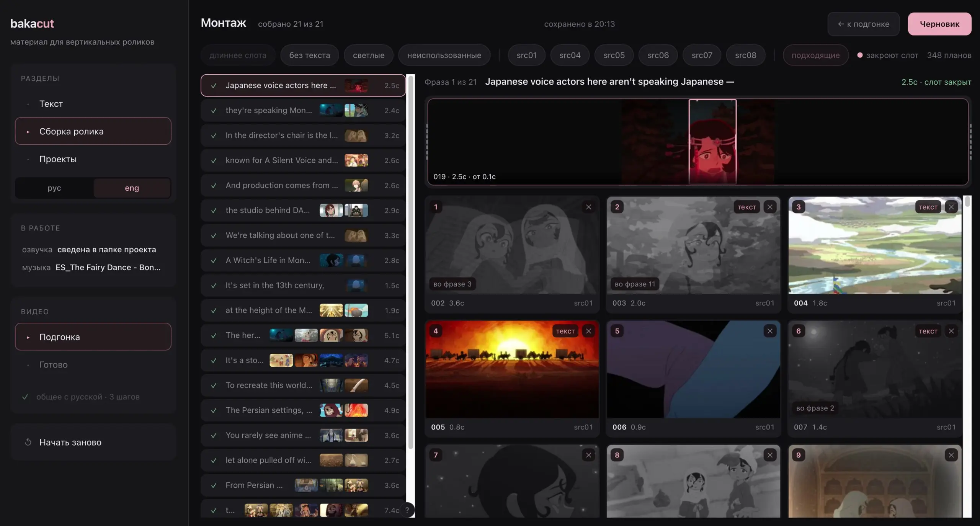Click the restart arrow icon beside Начать заново
The image size is (980, 526).
tap(28, 442)
